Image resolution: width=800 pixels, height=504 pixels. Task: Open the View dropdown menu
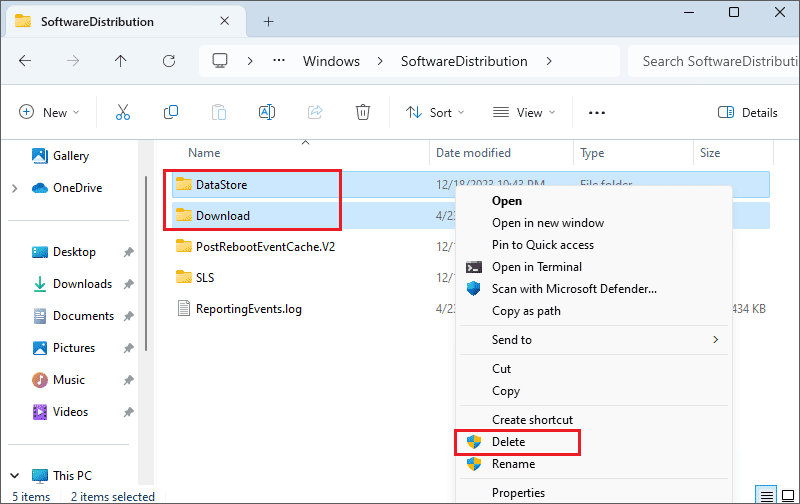tap(524, 112)
